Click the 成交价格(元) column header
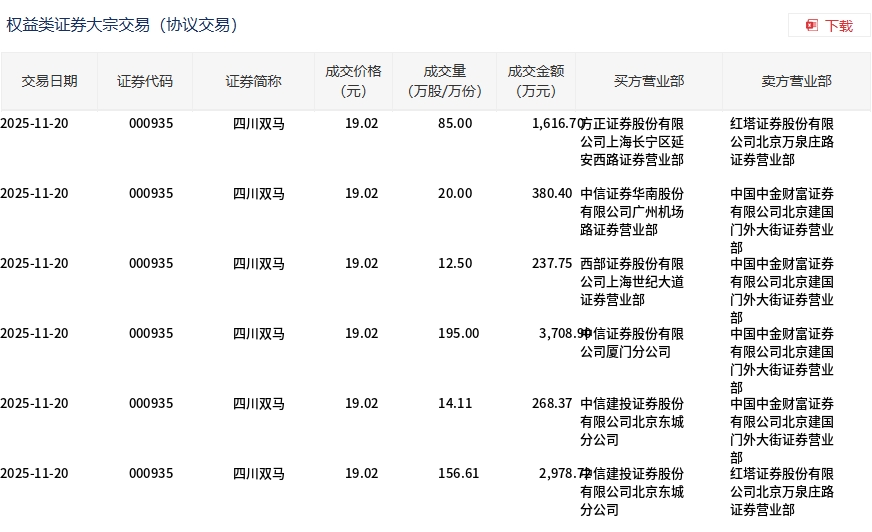The height and width of the screenshot is (532, 872). click(354, 81)
